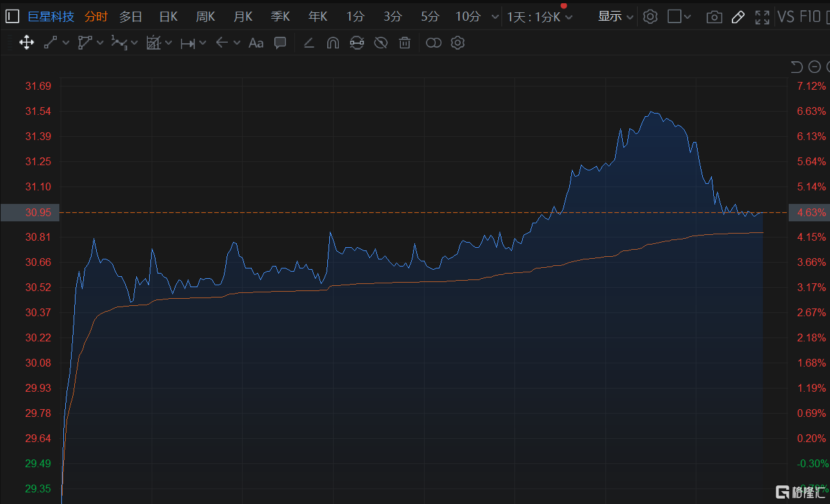
Task: Click the 30.95 current price label
Action: [30, 212]
